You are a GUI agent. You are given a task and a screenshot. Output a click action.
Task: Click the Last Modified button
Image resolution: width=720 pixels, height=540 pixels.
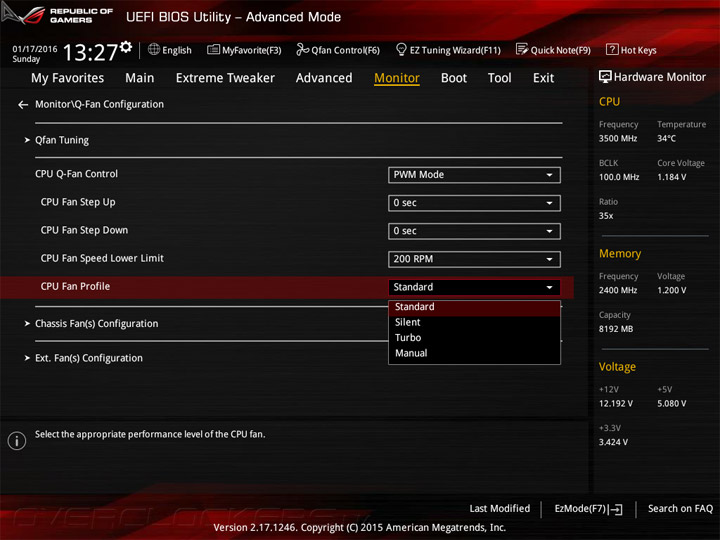click(500, 509)
